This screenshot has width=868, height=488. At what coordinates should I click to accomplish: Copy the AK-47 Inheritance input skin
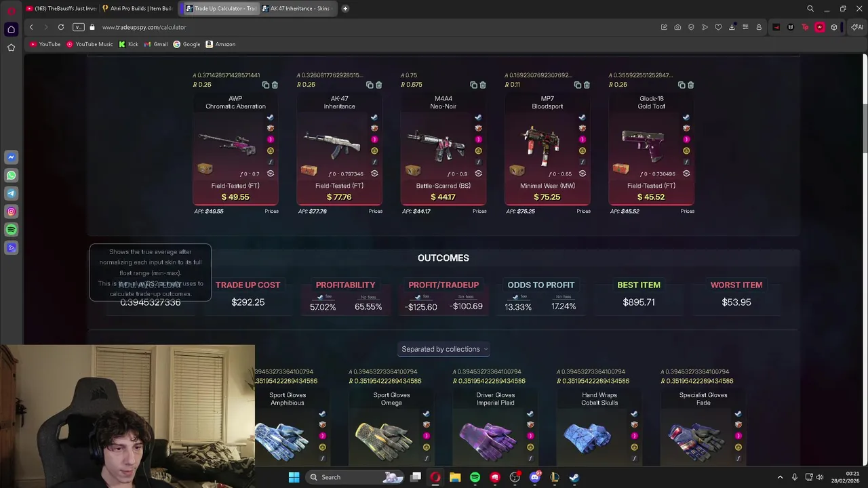[370, 85]
